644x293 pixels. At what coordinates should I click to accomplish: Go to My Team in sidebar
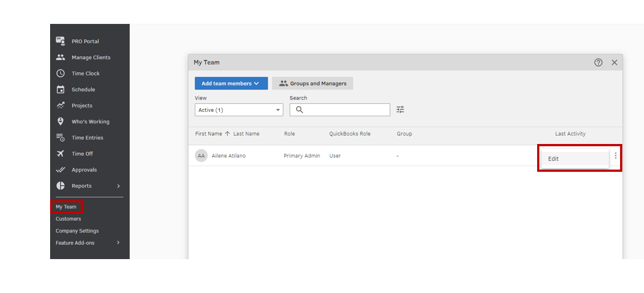66,207
